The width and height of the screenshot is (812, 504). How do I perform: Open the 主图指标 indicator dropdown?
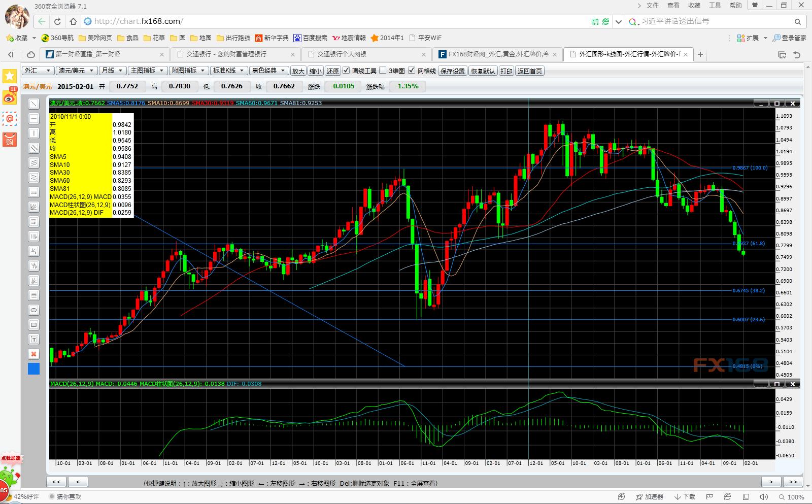click(x=147, y=71)
